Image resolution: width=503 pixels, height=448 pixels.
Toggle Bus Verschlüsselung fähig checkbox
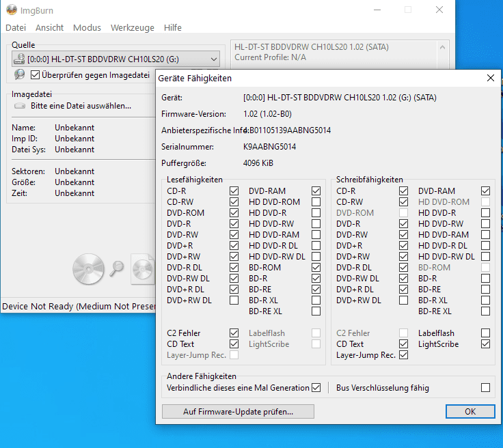click(486, 388)
